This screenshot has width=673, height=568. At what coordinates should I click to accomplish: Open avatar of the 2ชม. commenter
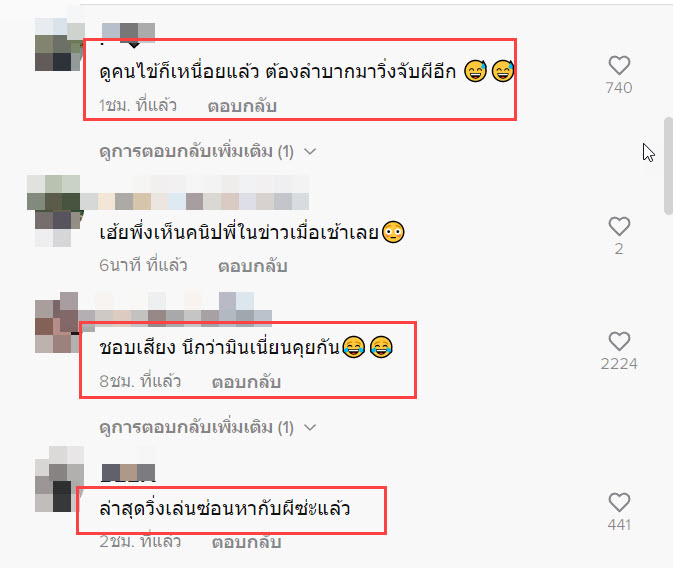59,479
